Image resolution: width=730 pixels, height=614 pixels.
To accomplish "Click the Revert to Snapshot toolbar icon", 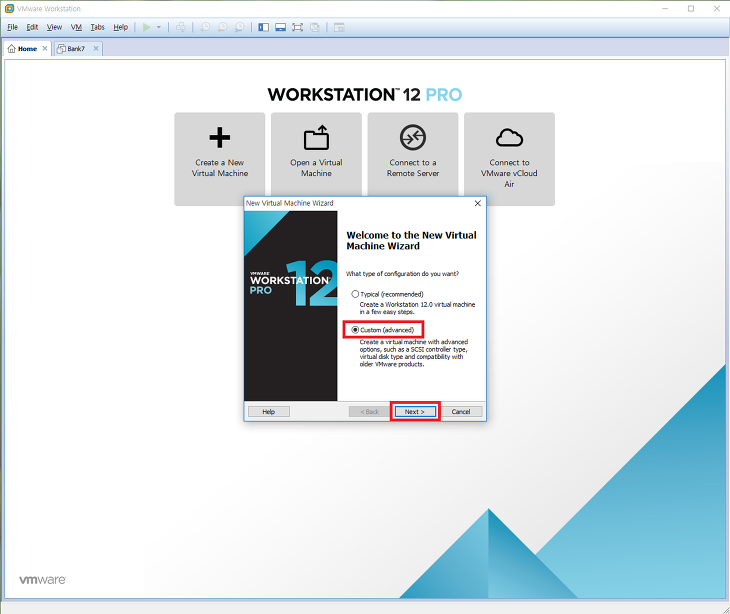I will 222,27.
